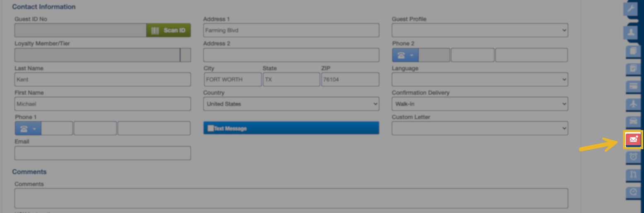Click the alarm clock wake-up icon

[x=633, y=157]
